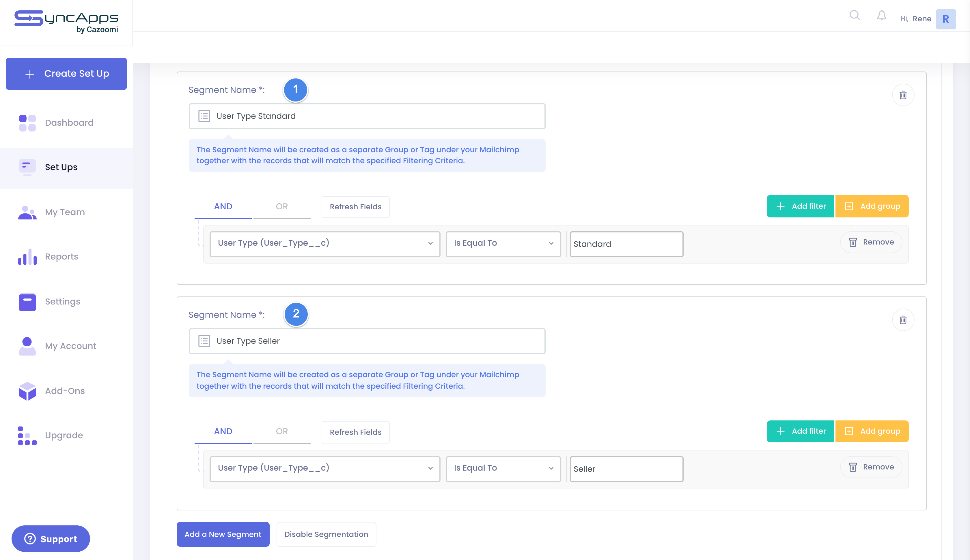Select AND logic in the second segment

pyautogui.click(x=223, y=432)
